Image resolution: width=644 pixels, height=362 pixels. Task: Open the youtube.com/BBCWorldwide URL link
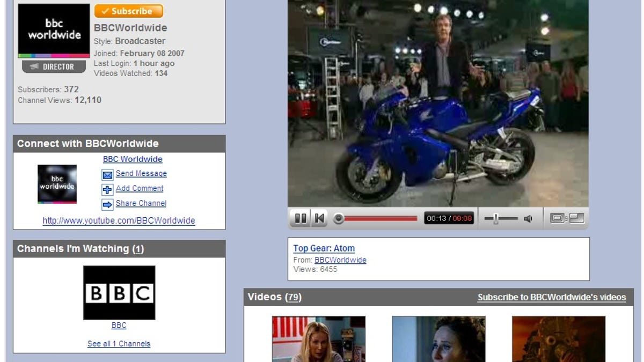pyautogui.click(x=119, y=221)
